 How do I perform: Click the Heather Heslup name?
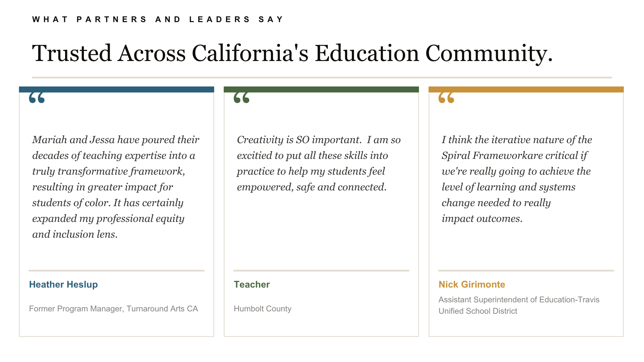pyautogui.click(x=63, y=285)
